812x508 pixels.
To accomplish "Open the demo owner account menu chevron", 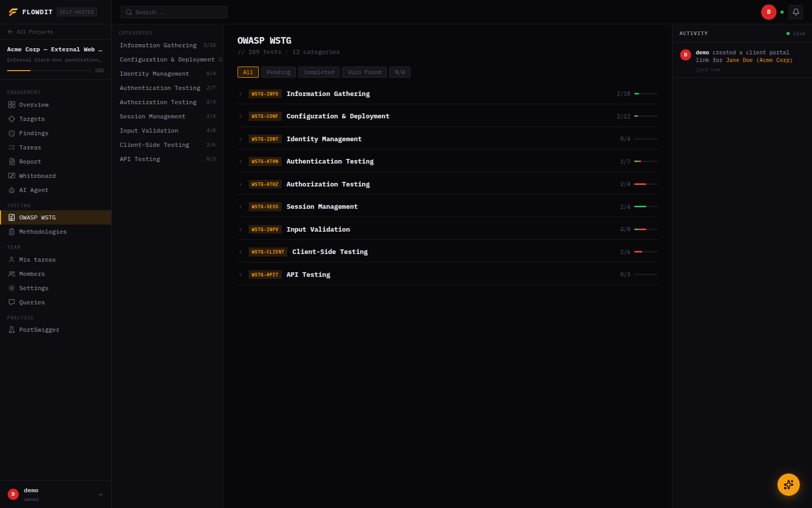I will pyautogui.click(x=100, y=494).
